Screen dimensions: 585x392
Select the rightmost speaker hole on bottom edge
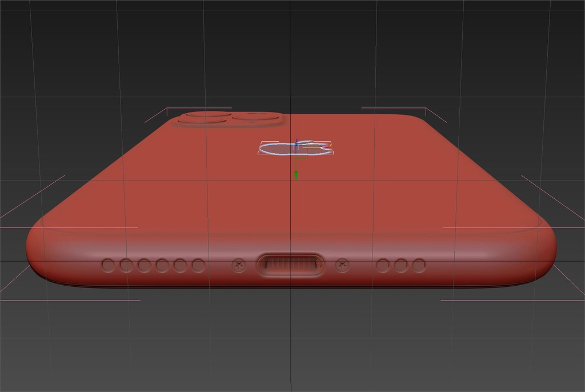(x=419, y=265)
